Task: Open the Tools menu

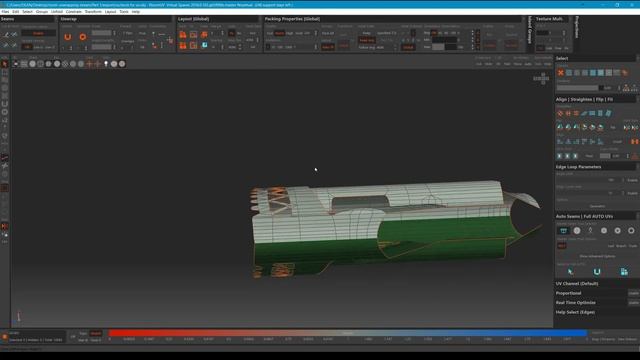Action: click(x=124, y=12)
